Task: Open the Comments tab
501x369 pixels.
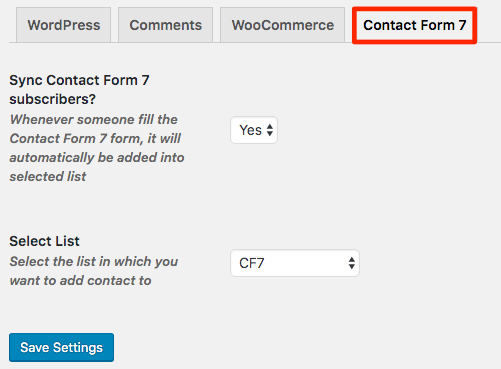Action: [165, 25]
